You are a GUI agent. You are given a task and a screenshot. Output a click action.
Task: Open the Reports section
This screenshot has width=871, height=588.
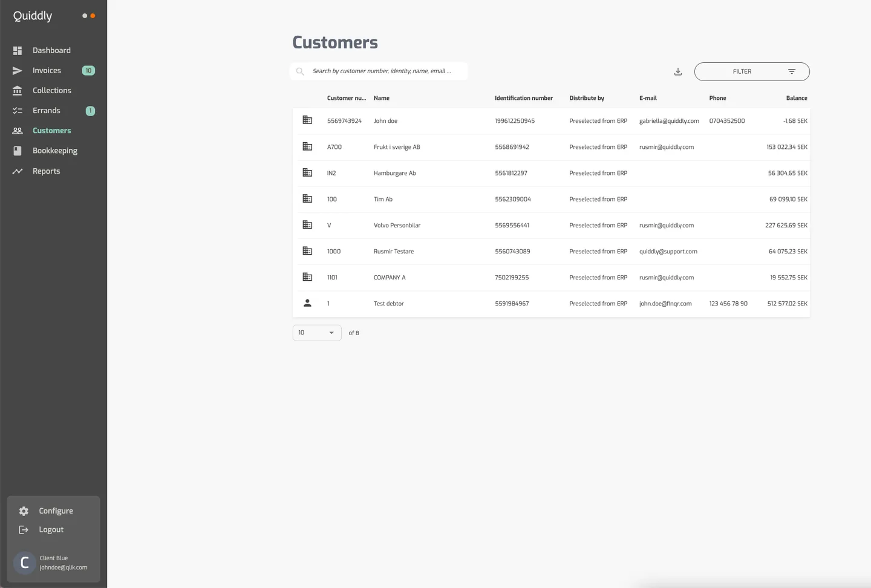46,171
